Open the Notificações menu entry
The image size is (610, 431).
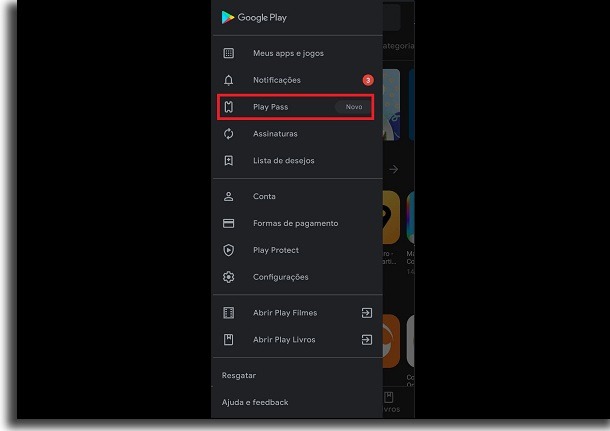(297, 80)
